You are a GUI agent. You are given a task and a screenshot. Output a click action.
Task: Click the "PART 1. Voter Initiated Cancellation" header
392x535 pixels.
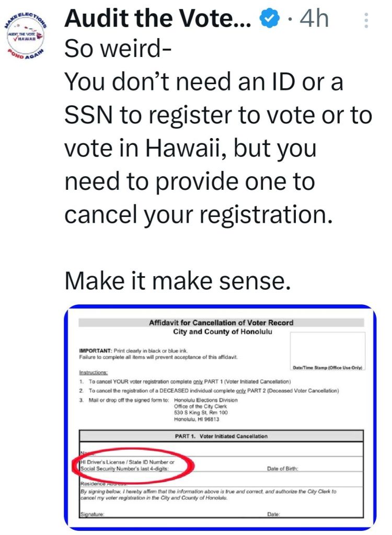(221, 436)
